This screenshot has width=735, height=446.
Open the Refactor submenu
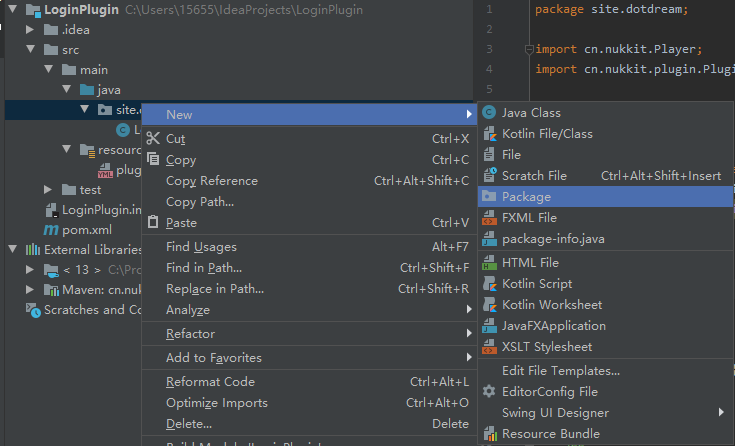(190, 334)
